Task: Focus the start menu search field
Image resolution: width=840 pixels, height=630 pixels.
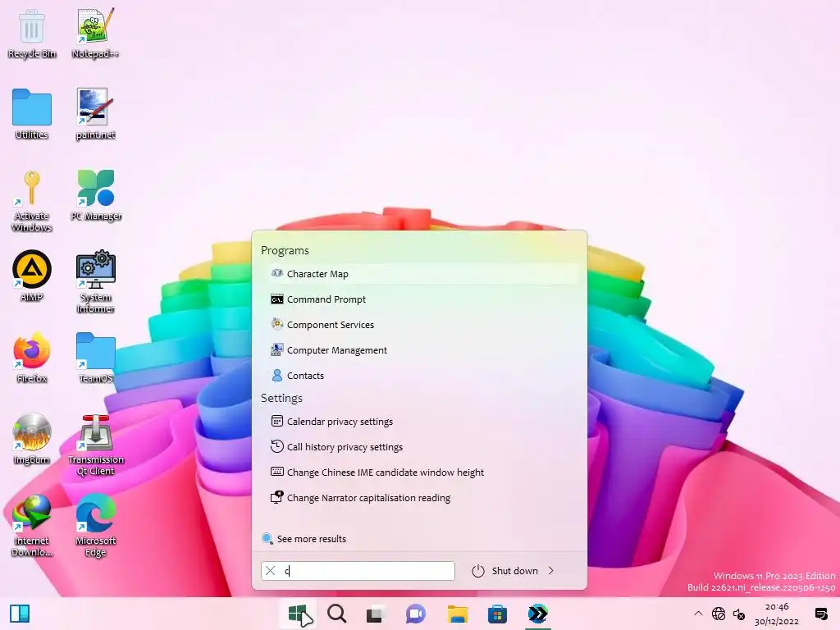Action: click(358, 571)
